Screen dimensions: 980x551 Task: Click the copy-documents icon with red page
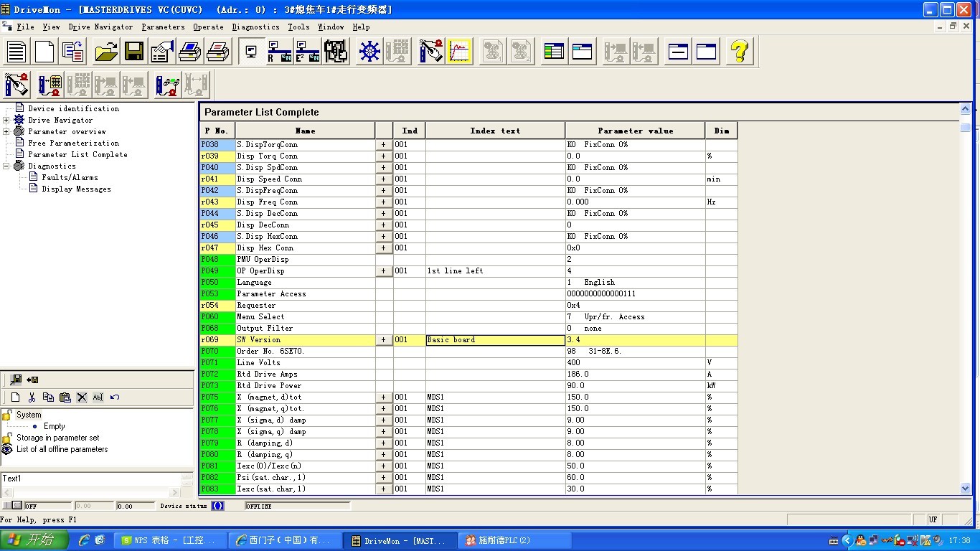pyautogui.click(x=72, y=52)
